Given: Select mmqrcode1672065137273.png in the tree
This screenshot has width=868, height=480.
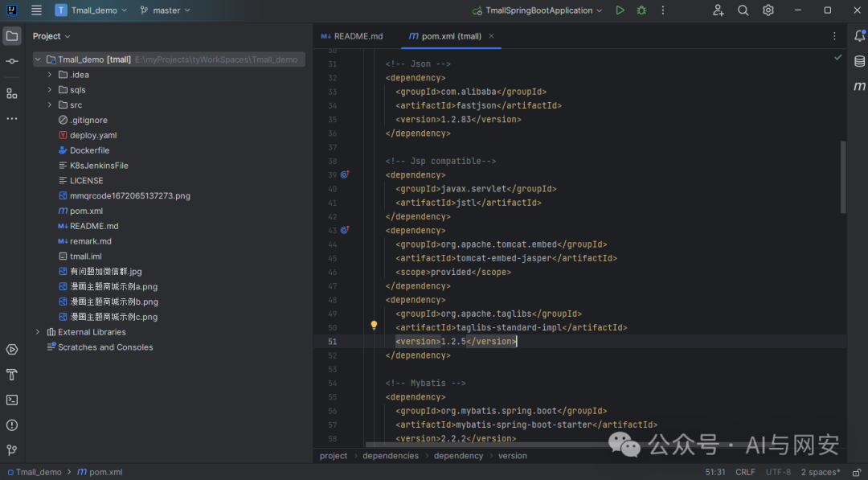Looking at the screenshot, I should point(124,195).
